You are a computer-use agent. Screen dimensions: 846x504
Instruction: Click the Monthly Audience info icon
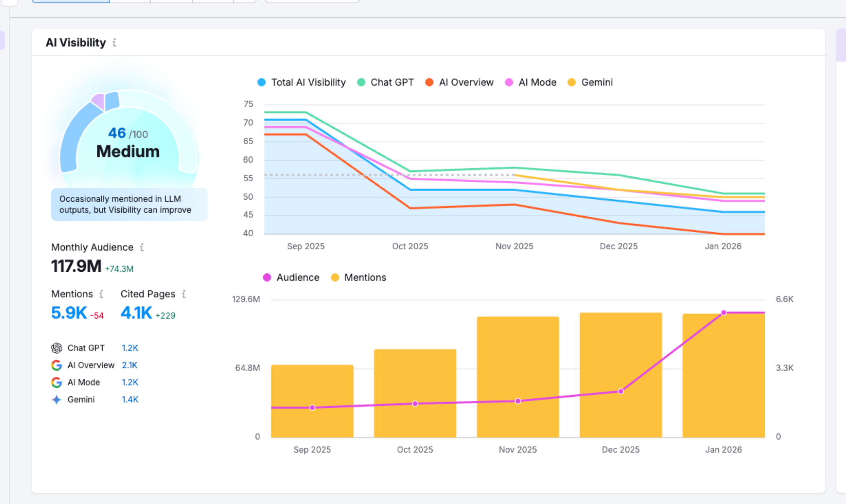(142, 247)
